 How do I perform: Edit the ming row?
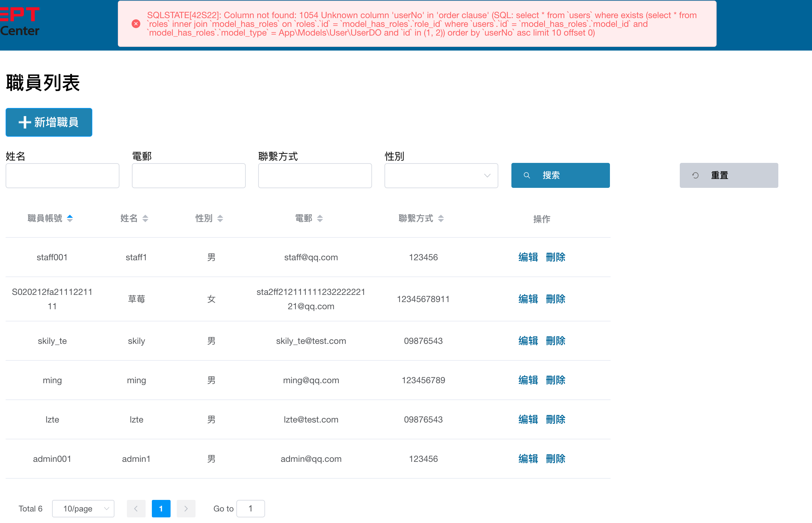[x=528, y=380]
